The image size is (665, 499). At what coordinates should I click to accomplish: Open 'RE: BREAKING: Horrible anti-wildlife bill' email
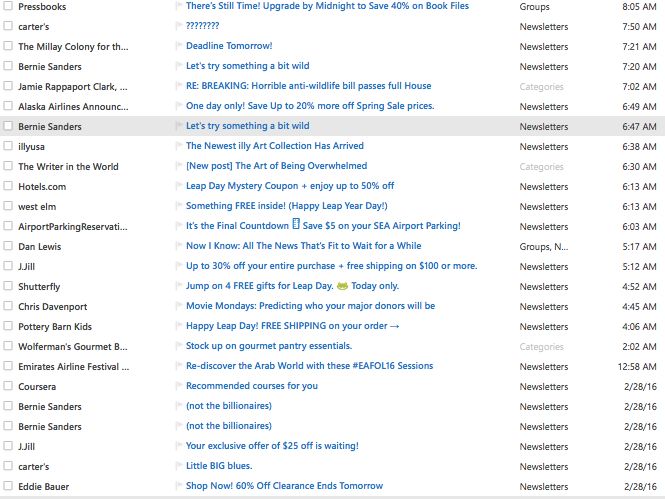coord(308,86)
